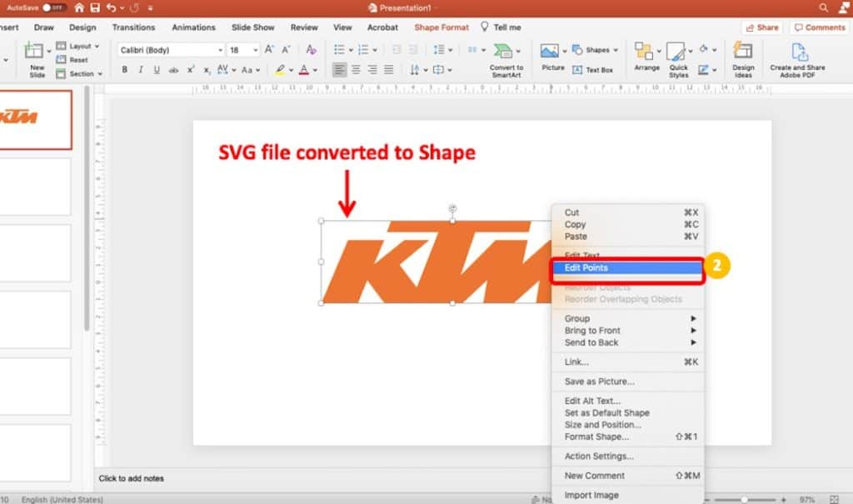Select the KTM slide thumbnail
The height and width of the screenshot is (504, 853).
[x=35, y=120]
